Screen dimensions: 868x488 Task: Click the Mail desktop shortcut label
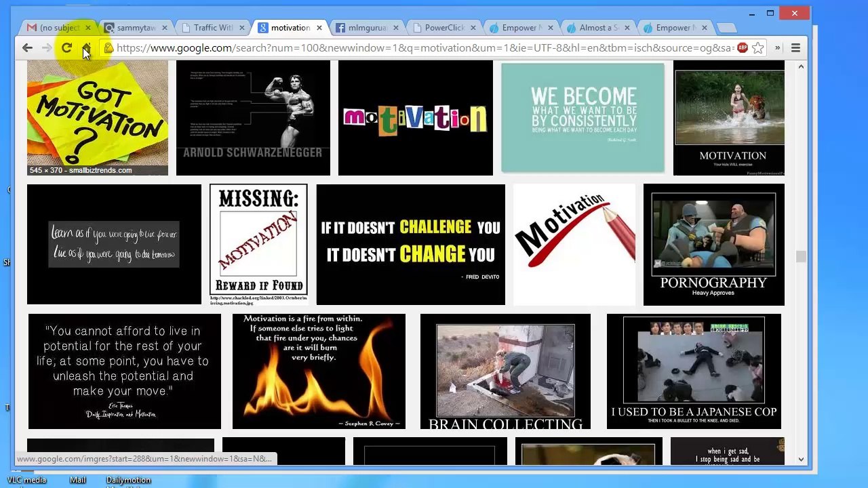pos(78,481)
